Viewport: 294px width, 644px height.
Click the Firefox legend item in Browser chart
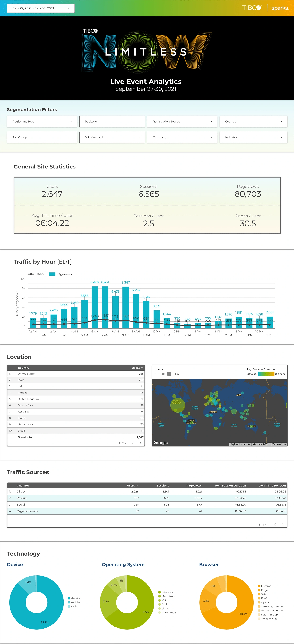[x=264, y=598]
